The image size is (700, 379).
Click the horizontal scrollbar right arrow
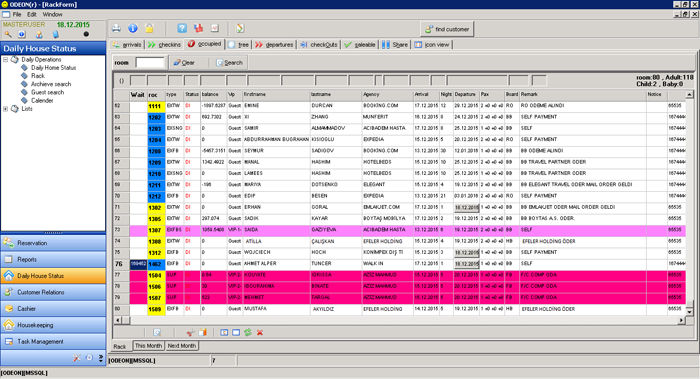tap(681, 320)
